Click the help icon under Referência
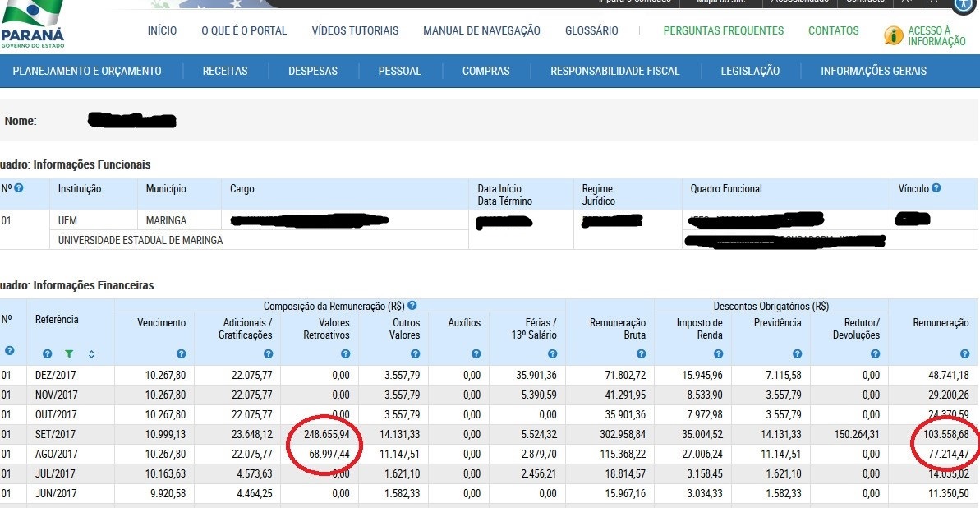 (47, 354)
